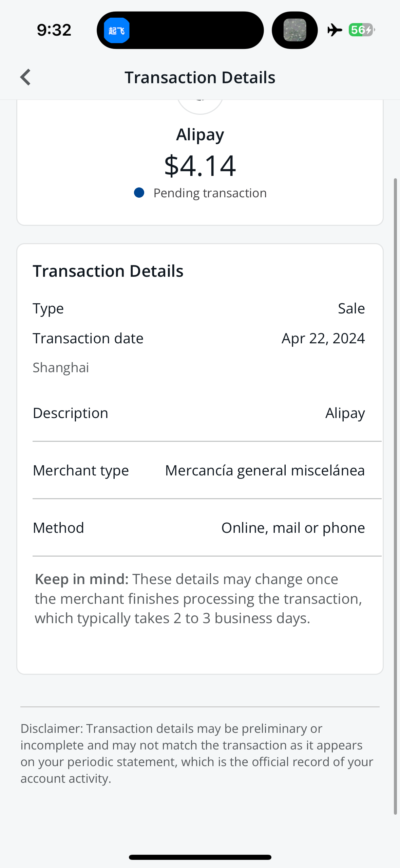Tap the airplane mode status icon

pos(335,30)
